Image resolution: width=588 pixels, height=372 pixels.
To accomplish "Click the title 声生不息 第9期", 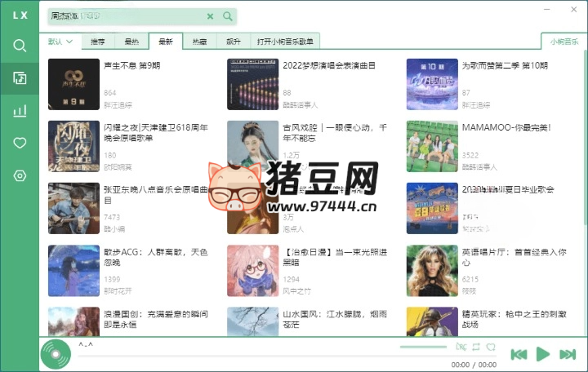I will coord(132,65).
